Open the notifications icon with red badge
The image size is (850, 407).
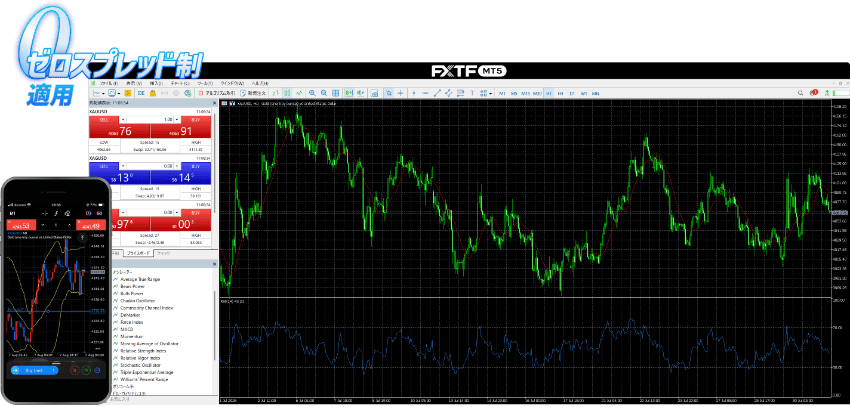814,93
